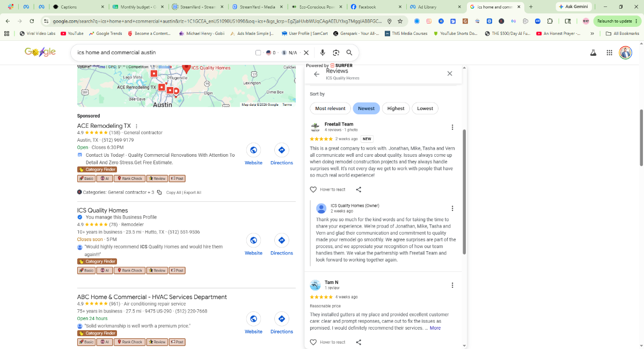This screenshot has height=349, width=644.
Task: Sort reviews by Lowest
Action: (x=425, y=108)
